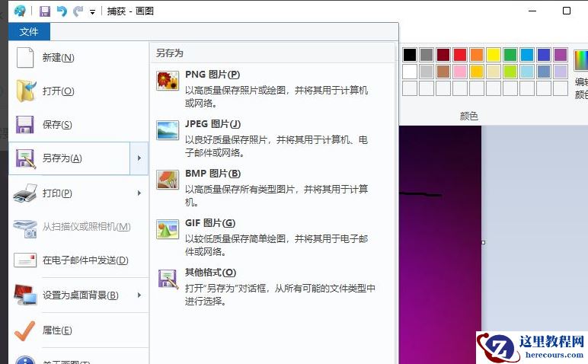Maximize the Paint window
588x364 pixels.
(567, 11)
